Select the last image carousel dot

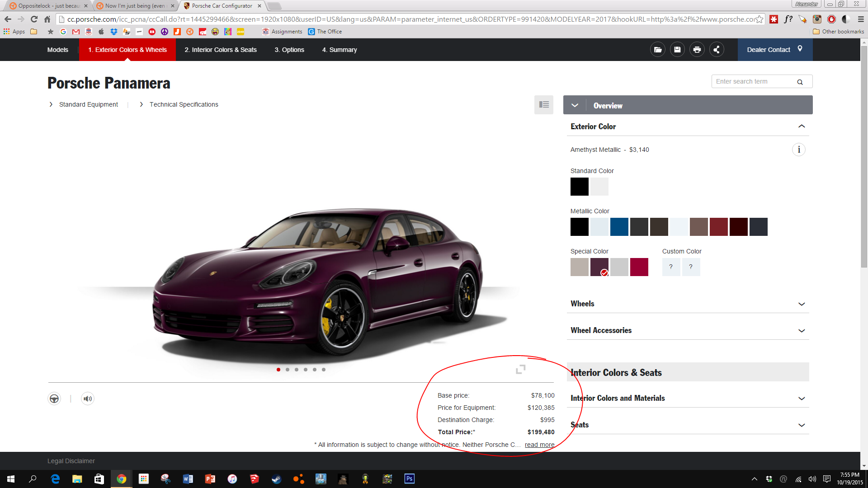[324, 370]
